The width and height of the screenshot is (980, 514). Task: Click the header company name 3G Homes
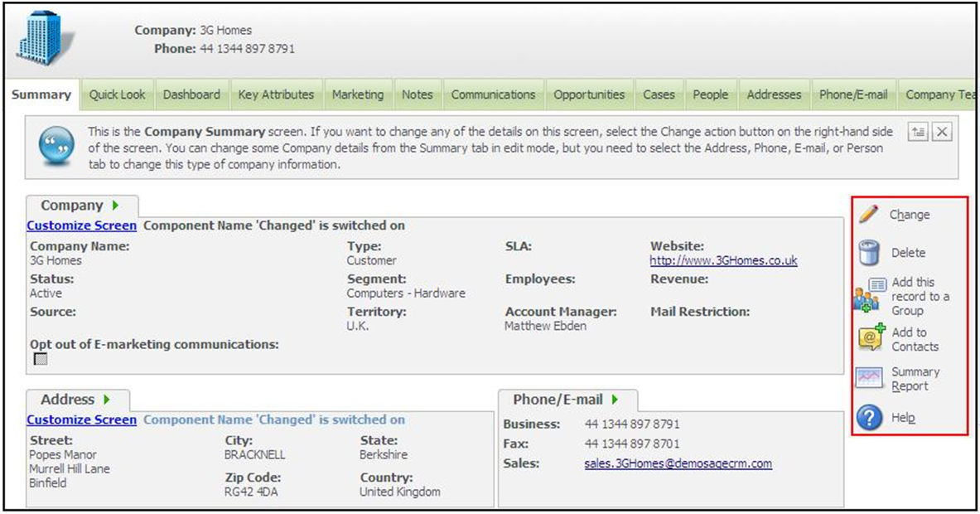point(226,30)
